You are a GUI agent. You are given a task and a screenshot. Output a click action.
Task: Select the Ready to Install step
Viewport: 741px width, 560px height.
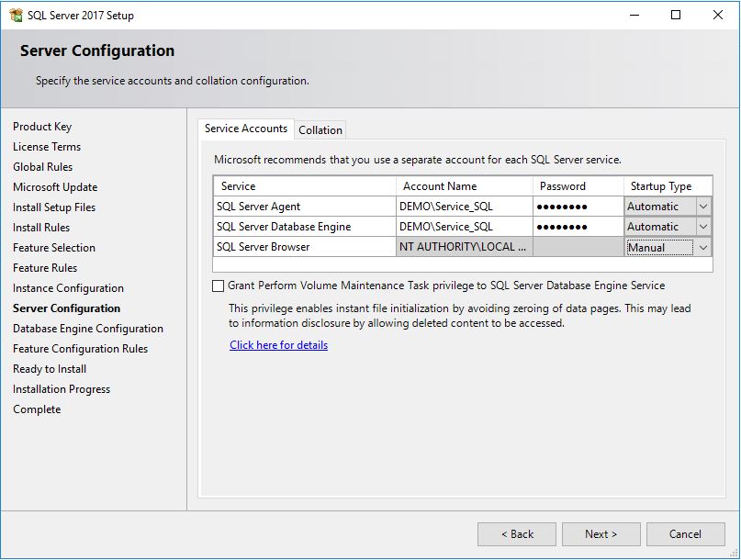[49, 368]
